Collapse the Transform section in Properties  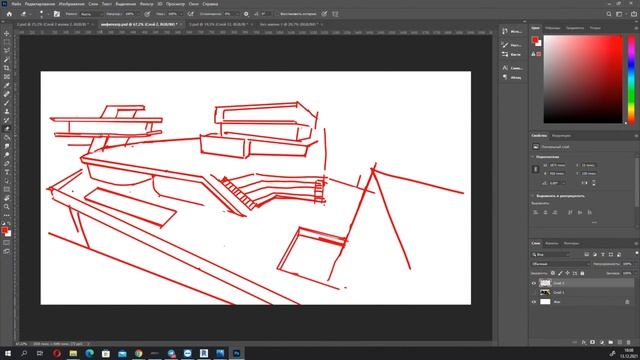coord(532,157)
